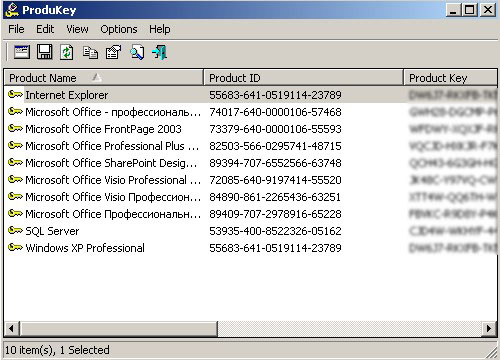Click the horizontal scrollbar right arrow
500x360 pixels.
[489, 329]
